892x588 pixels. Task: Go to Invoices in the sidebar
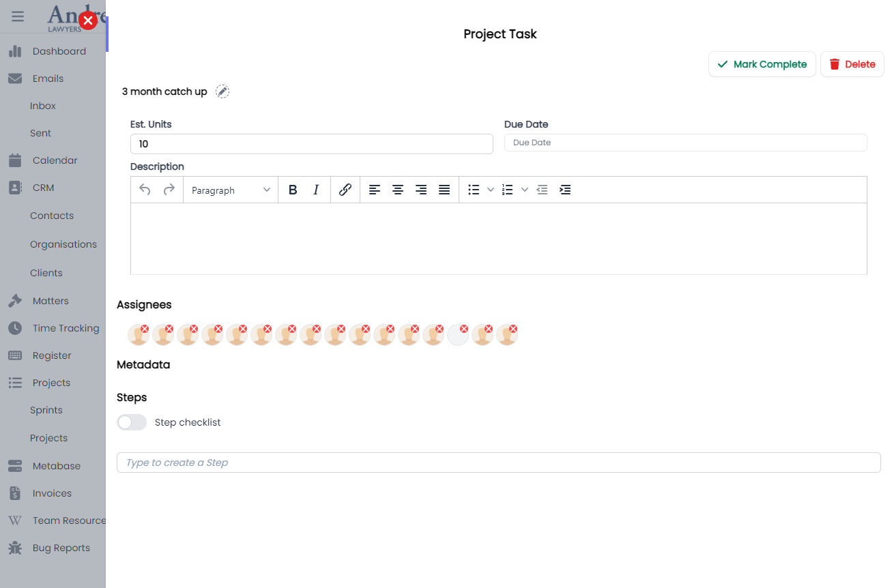tap(52, 493)
